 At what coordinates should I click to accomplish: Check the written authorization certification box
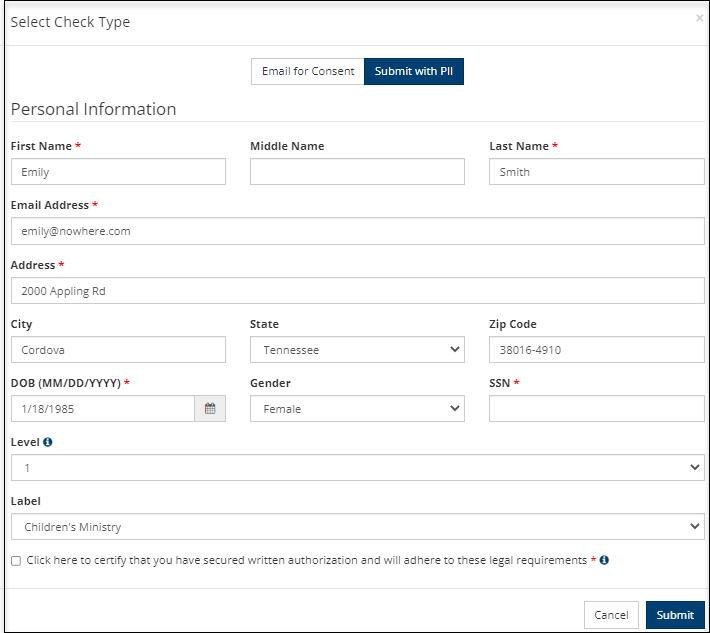[16, 561]
